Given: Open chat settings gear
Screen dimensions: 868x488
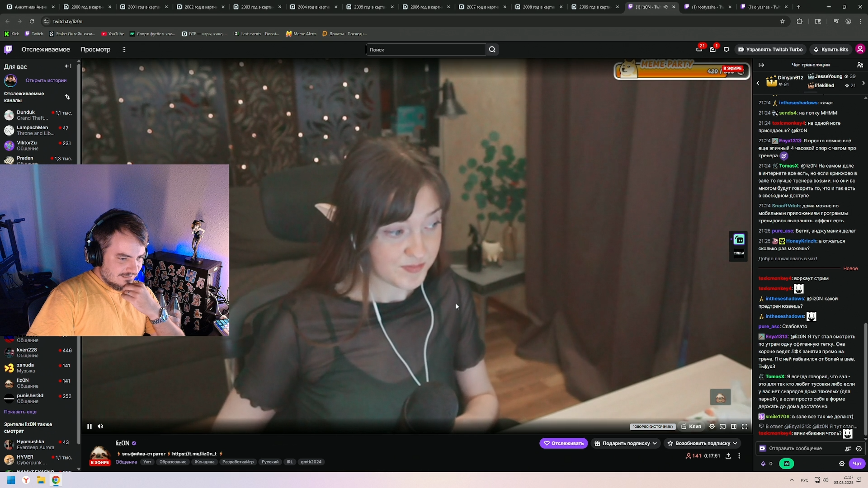Looking at the screenshot, I should click(x=842, y=464).
